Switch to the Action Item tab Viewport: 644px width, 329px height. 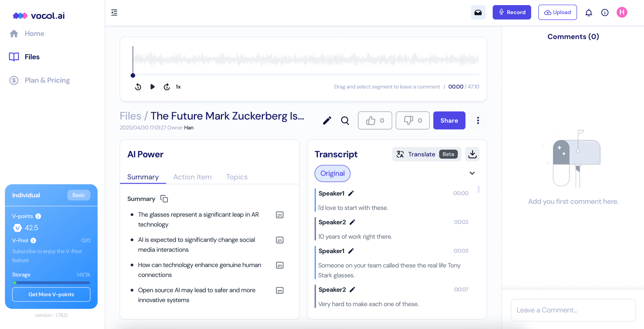tap(192, 177)
